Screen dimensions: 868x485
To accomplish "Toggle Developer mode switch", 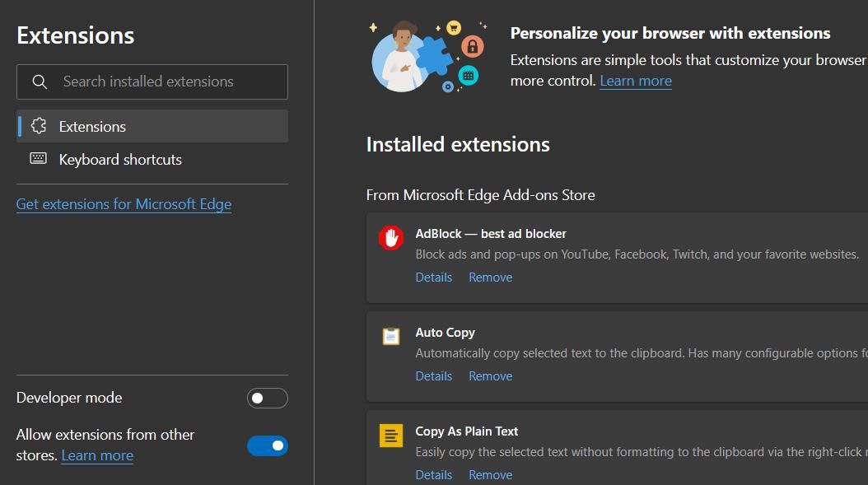I will (x=268, y=398).
